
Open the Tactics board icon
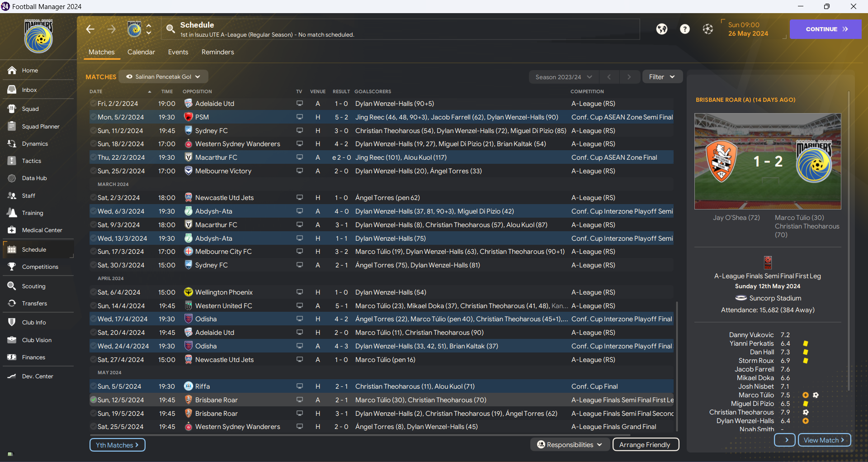pos(12,161)
